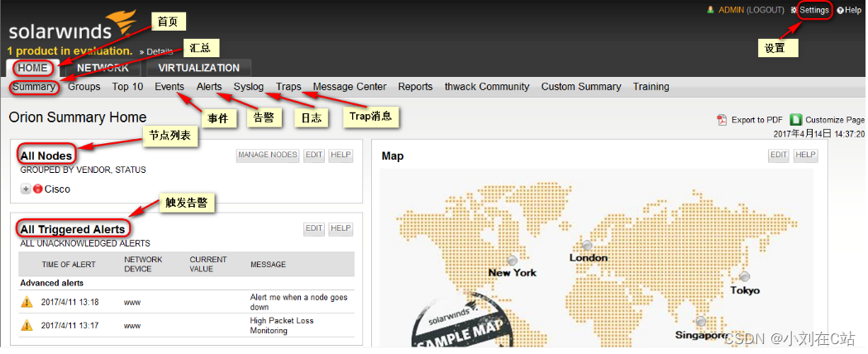Click HELP in All Triggered Alerts panel

tap(341, 228)
